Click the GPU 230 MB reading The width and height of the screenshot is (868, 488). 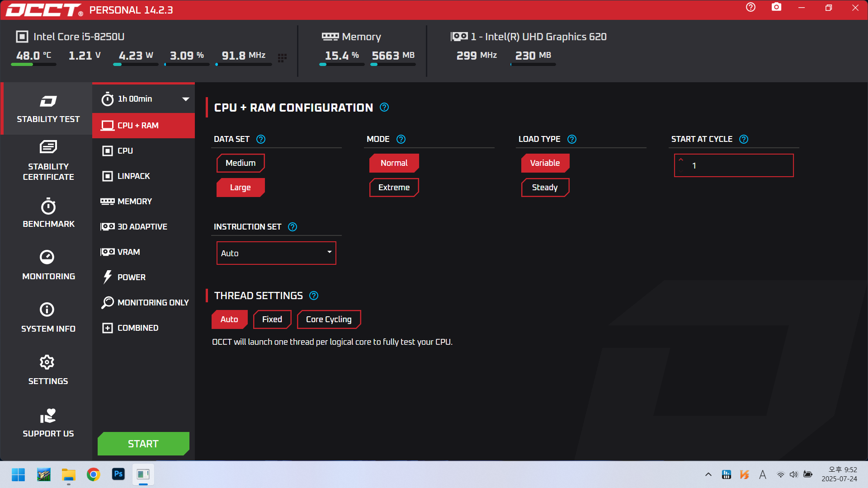point(533,56)
